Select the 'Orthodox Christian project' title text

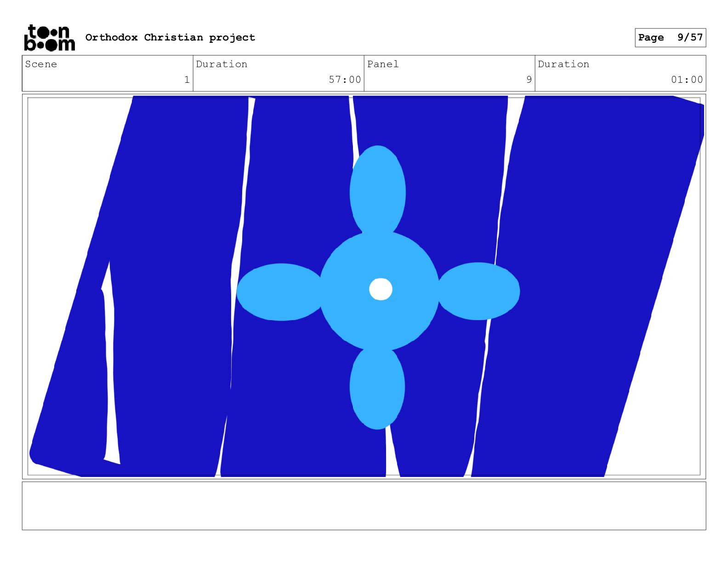point(170,37)
